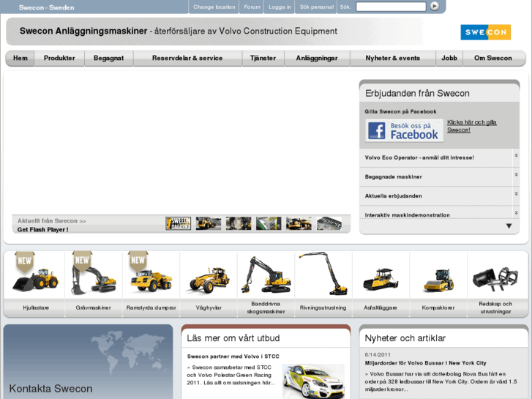Viewport: 532px width, 399px height.
Task: Click Sök personal link
Action: pyautogui.click(x=317, y=7)
